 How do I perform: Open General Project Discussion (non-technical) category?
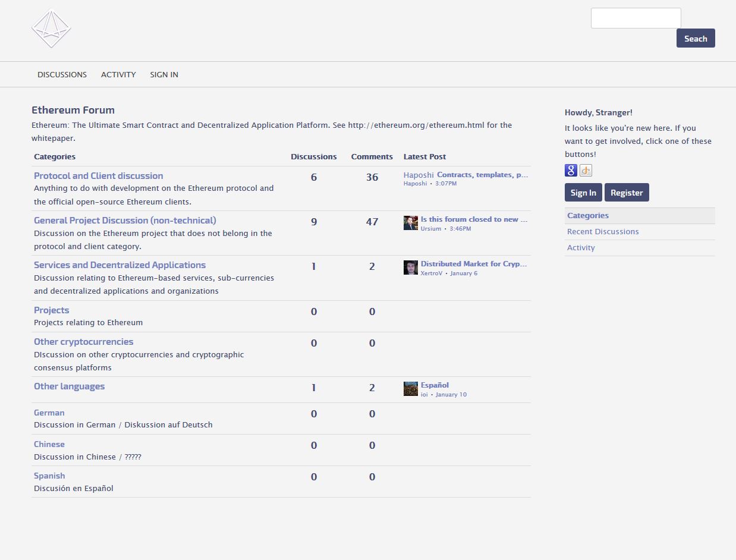125,221
